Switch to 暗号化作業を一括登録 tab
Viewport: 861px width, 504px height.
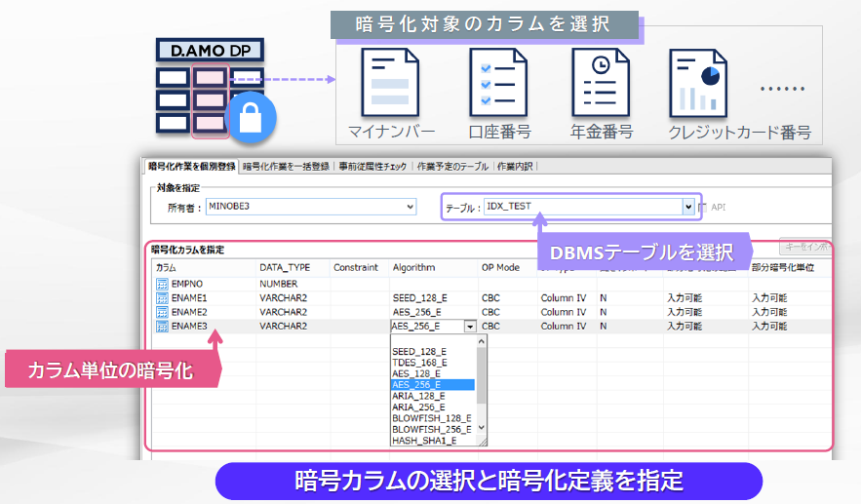tap(285, 167)
